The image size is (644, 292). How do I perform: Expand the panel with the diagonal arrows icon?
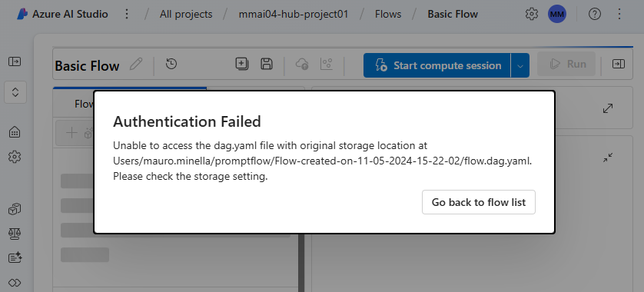point(608,108)
